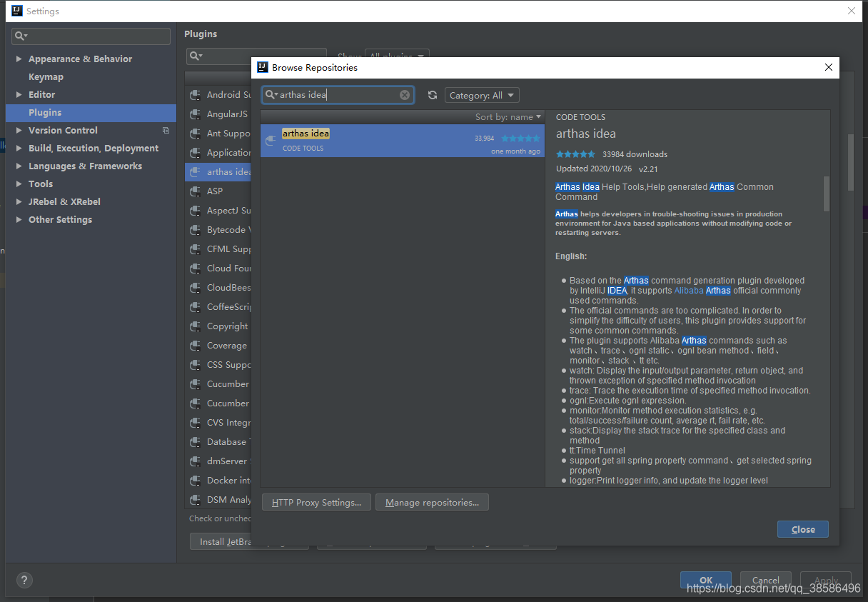Select arthas idea row in Settings plugin list
The height and width of the screenshot is (602, 868).
pyautogui.click(x=218, y=172)
